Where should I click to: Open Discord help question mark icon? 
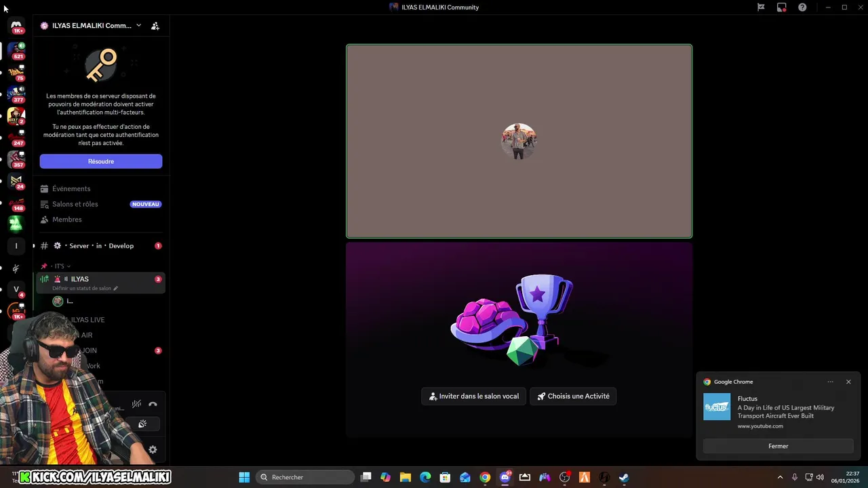pyautogui.click(x=803, y=7)
